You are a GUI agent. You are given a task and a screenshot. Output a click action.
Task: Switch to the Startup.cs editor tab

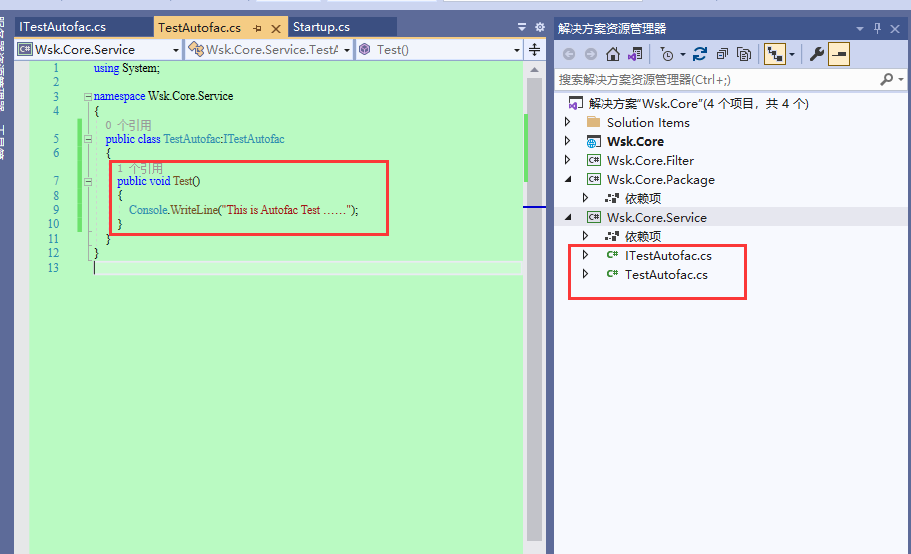click(x=321, y=27)
